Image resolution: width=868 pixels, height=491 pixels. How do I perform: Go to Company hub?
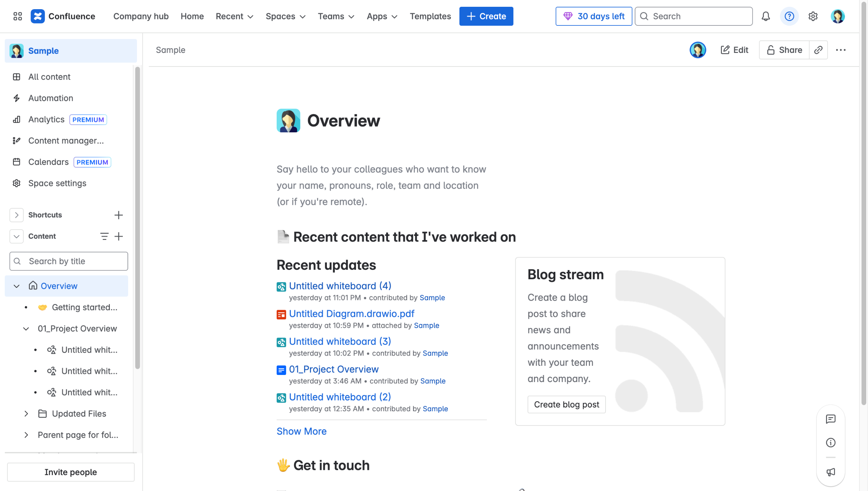pos(141,16)
